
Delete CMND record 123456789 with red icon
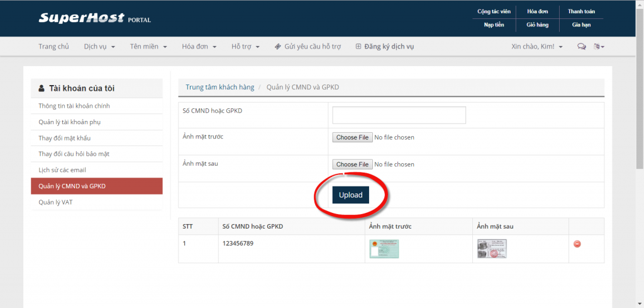pos(577,244)
